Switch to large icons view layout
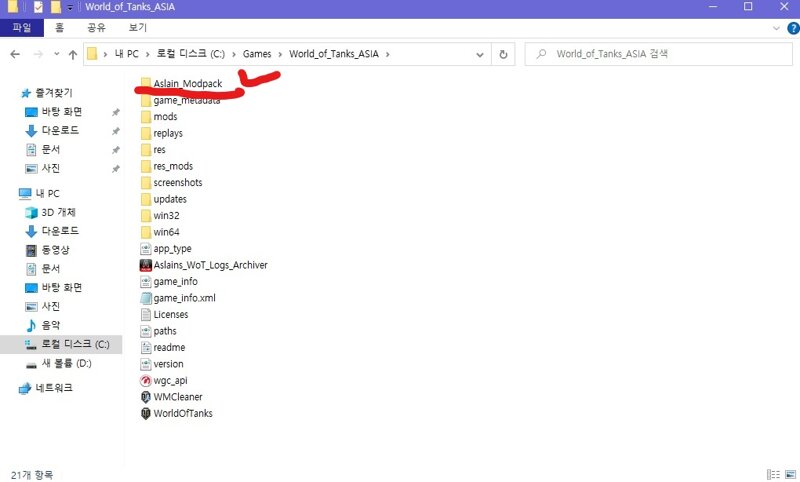Image resolution: width=800 pixels, height=482 pixels. [x=791, y=474]
